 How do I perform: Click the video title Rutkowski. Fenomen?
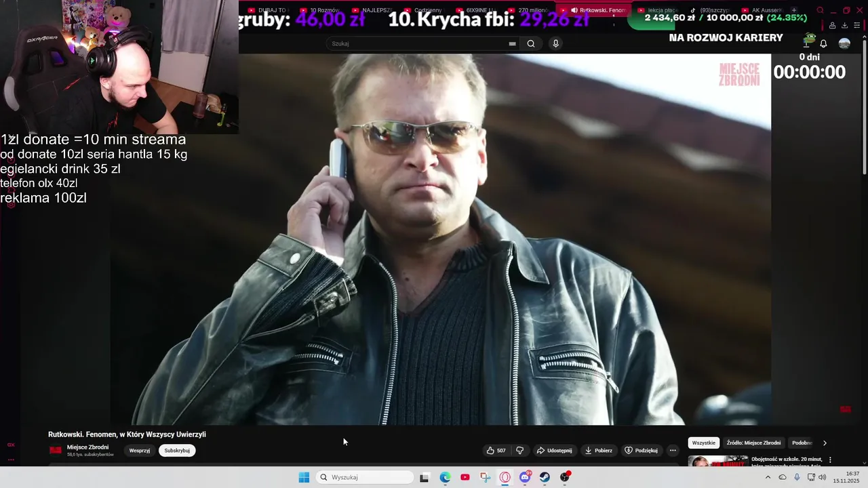[x=127, y=434]
